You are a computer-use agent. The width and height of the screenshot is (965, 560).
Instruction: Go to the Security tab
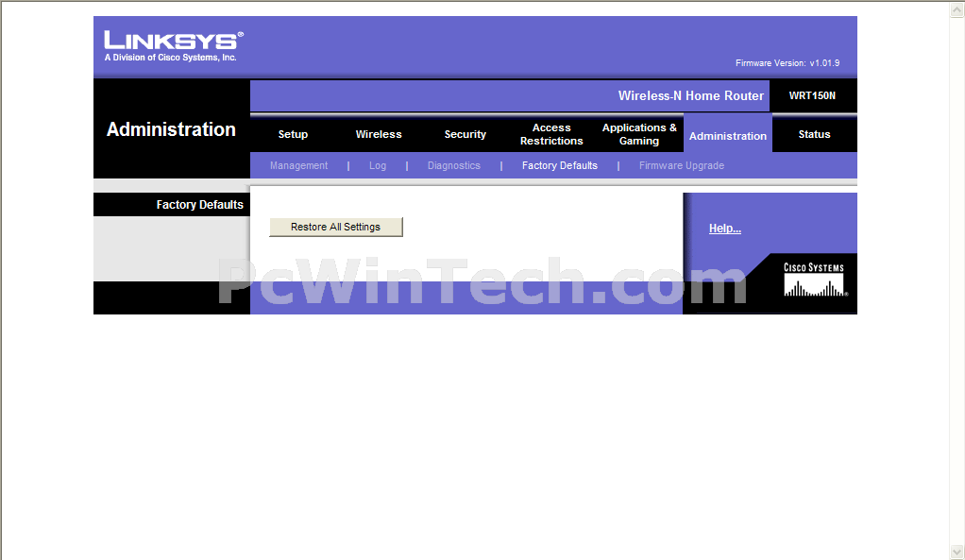pos(466,134)
